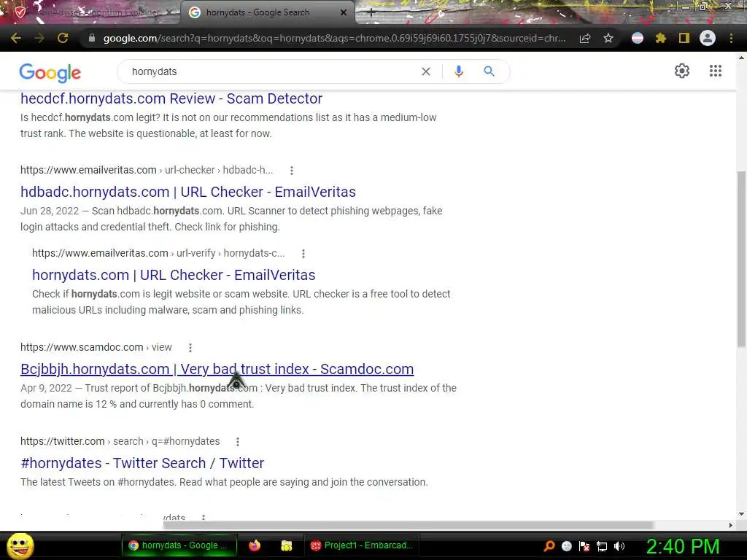The width and height of the screenshot is (747, 560).
Task: Open Bcjbbjh.hornydats.com Scamdoc.com trust index link
Action: tap(217, 369)
